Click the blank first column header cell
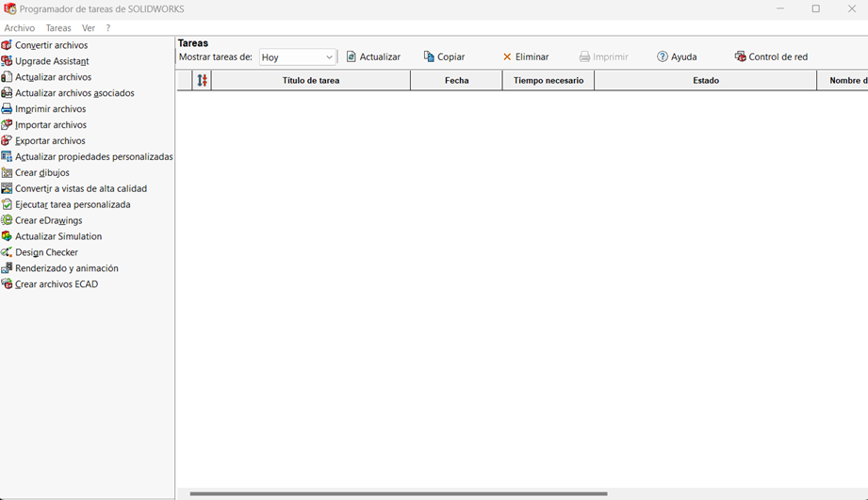The height and width of the screenshot is (500, 868). pos(185,80)
